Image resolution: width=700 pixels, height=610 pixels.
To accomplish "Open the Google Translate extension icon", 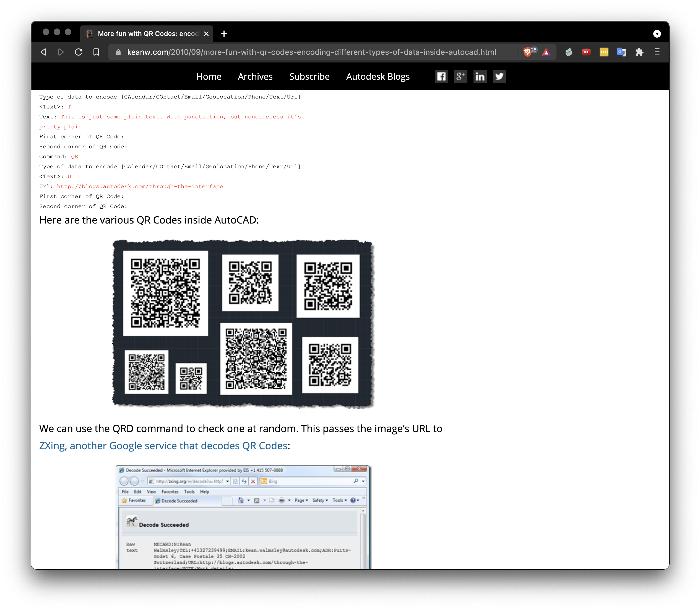I will [621, 52].
